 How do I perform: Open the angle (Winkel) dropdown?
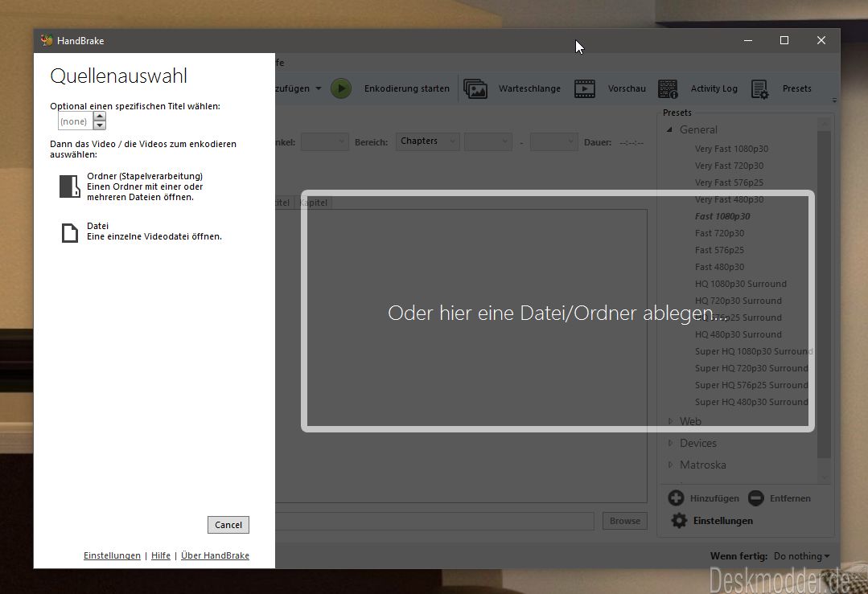click(324, 141)
